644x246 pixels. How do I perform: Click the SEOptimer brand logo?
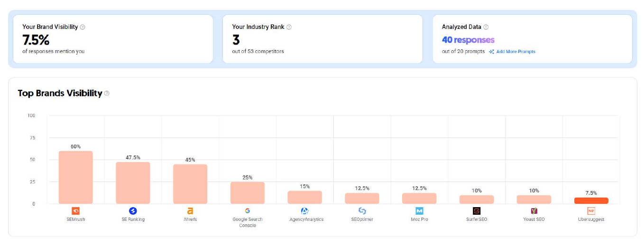tap(362, 211)
